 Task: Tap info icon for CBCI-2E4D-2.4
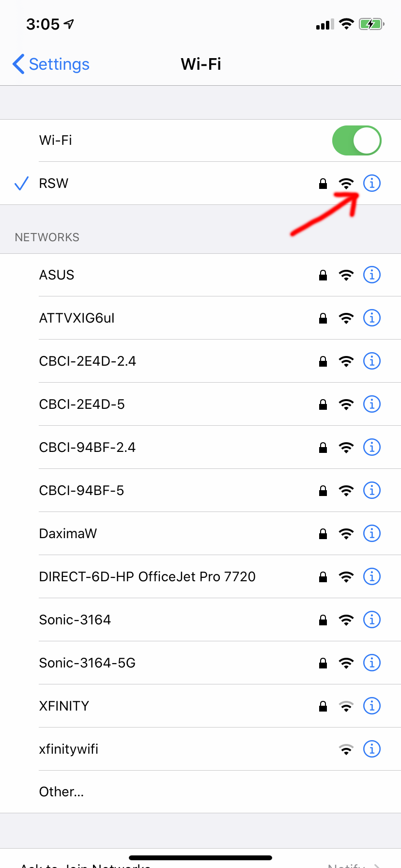click(x=372, y=361)
